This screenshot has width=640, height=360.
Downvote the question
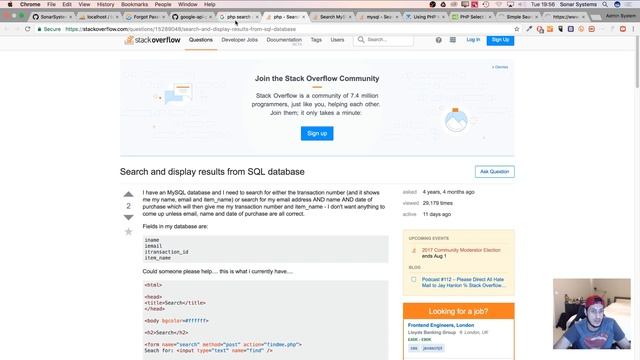coord(128,218)
